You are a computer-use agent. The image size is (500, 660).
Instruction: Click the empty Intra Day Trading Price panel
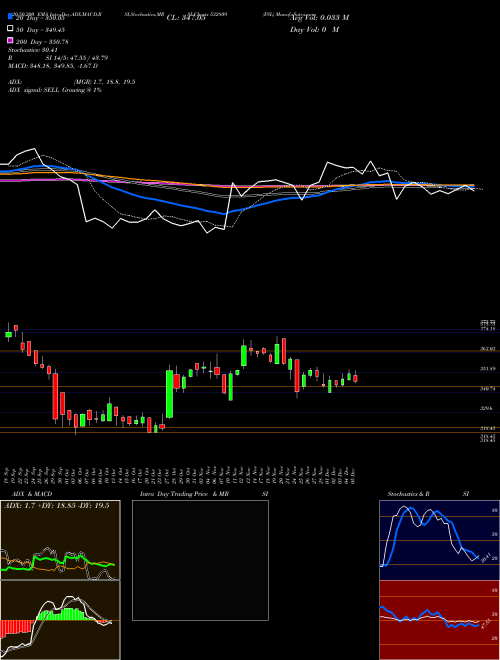[x=200, y=560]
